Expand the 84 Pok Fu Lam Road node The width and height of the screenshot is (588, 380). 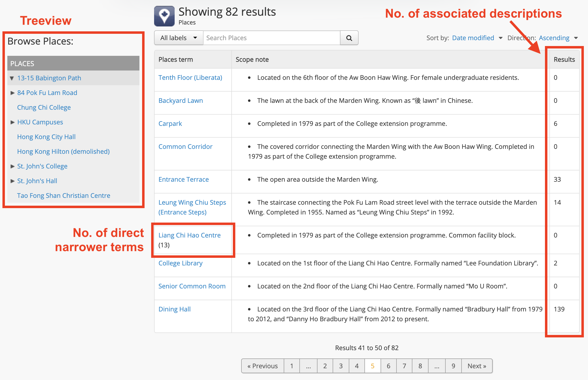pos(12,93)
